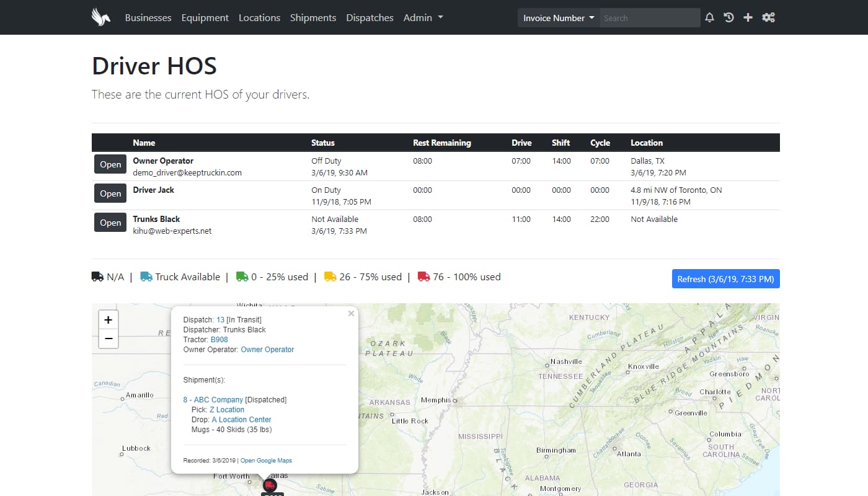Select kihu@web-experts.net email text
The image size is (868, 496).
pos(172,231)
